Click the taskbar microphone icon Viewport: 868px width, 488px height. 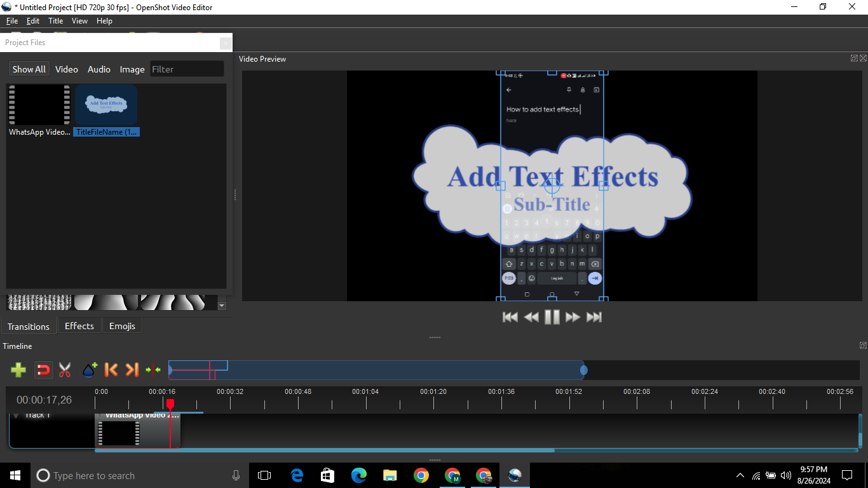[x=236, y=475]
